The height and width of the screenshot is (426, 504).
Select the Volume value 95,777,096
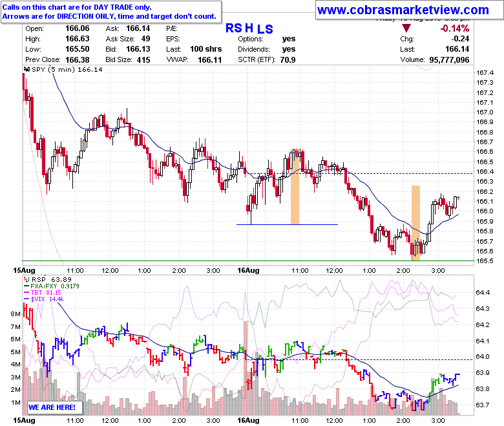pyautogui.click(x=449, y=60)
